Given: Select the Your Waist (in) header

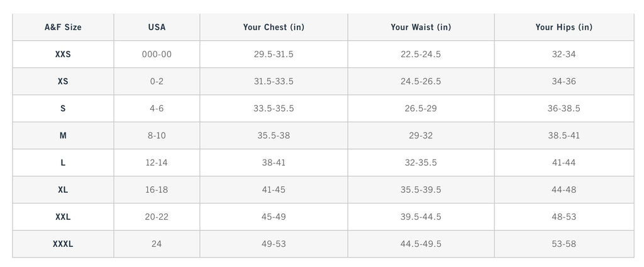Looking at the screenshot, I should 421,28.
